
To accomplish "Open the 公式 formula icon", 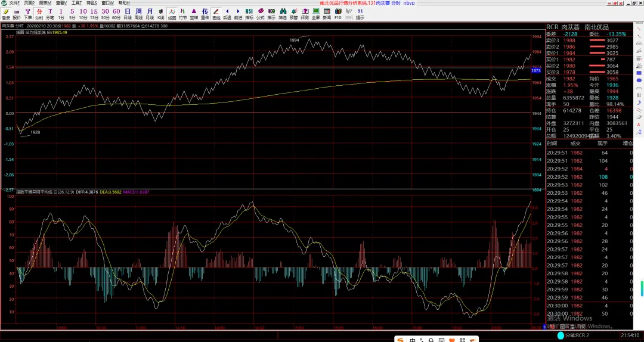I will tap(261, 14).
